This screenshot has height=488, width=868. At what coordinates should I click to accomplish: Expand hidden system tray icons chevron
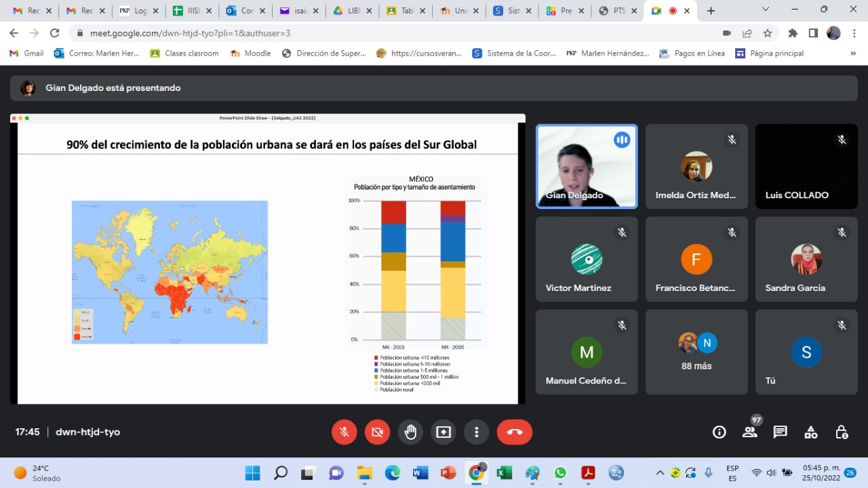660,472
